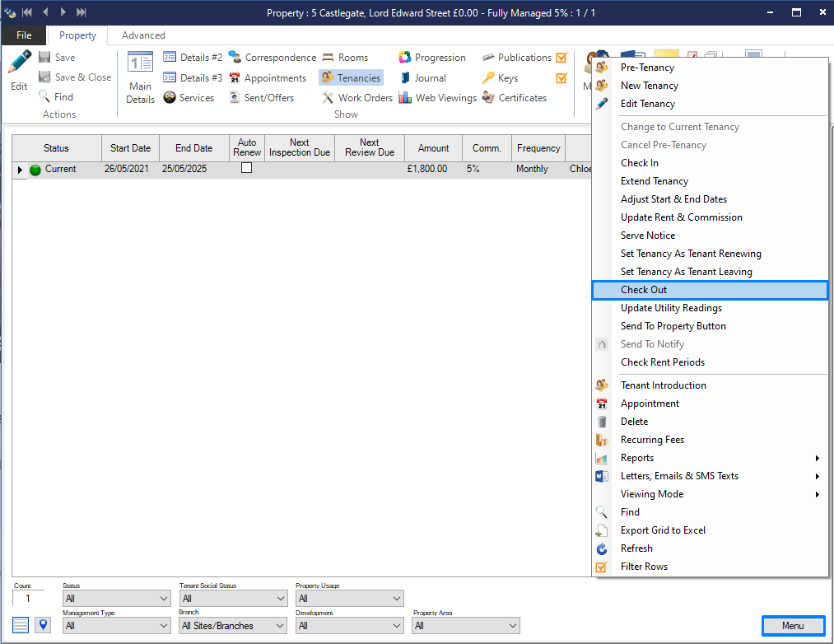834x644 pixels.
Task: Click the map pin view icon
Action: tap(43, 625)
